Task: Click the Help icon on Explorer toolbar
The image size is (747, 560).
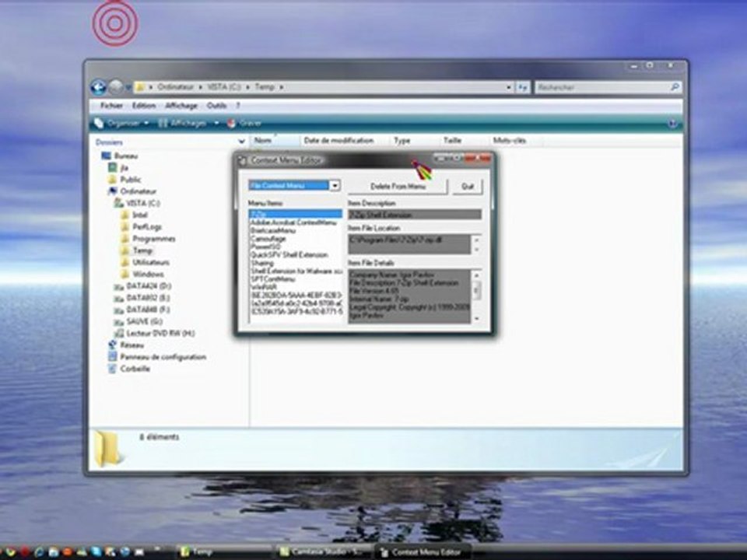Action: pos(672,124)
